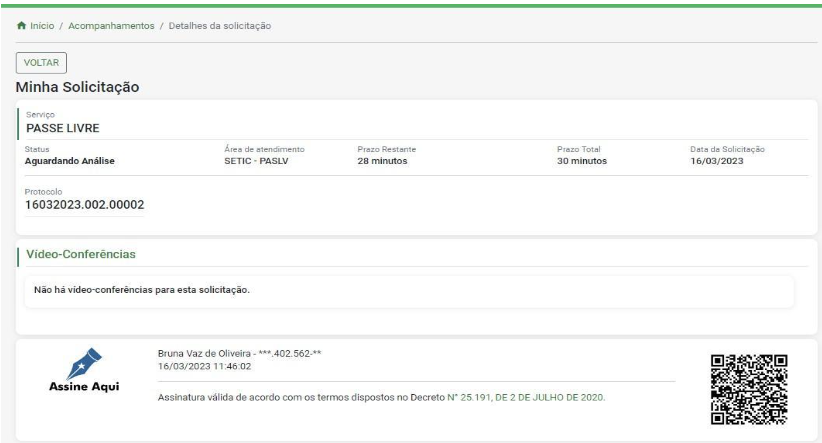Click the PASSE LIVRE service name
The image size is (822, 443).
point(63,128)
